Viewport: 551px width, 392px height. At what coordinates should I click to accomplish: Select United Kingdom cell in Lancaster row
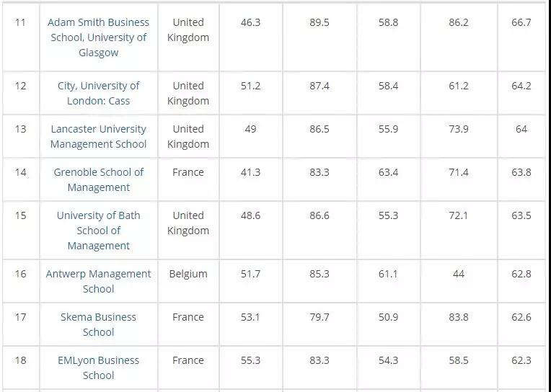click(x=188, y=136)
